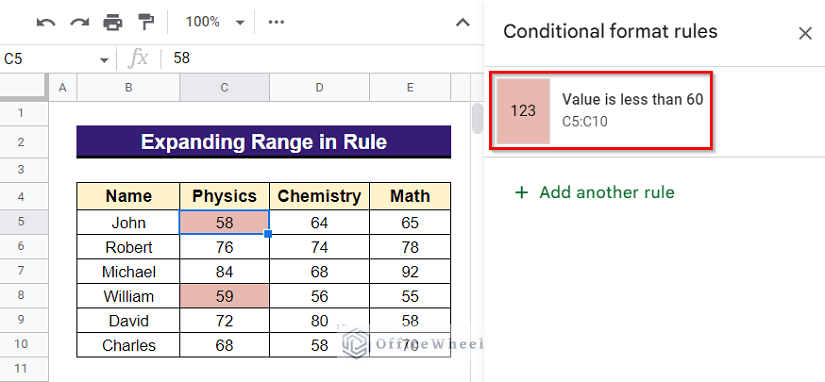Click the formula bar containing 58
The height and width of the screenshot is (382, 825).
(x=321, y=58)
